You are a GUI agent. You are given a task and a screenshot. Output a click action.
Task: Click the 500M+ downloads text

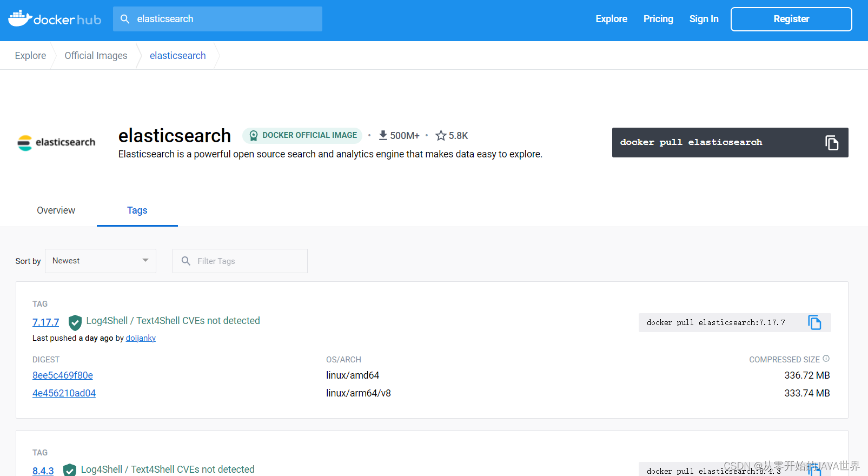click(x=405, y=136)
